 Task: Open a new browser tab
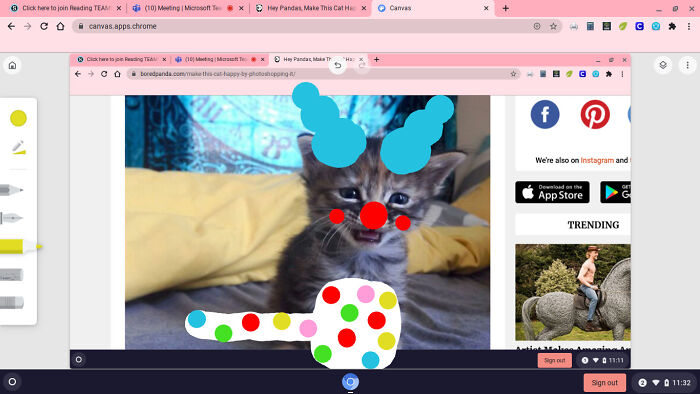(505, 8)
